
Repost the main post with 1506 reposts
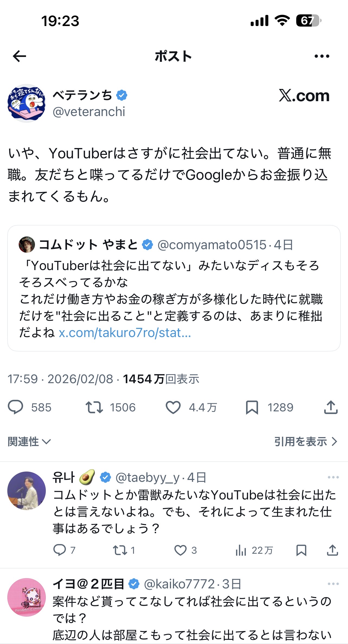point(94,407)
